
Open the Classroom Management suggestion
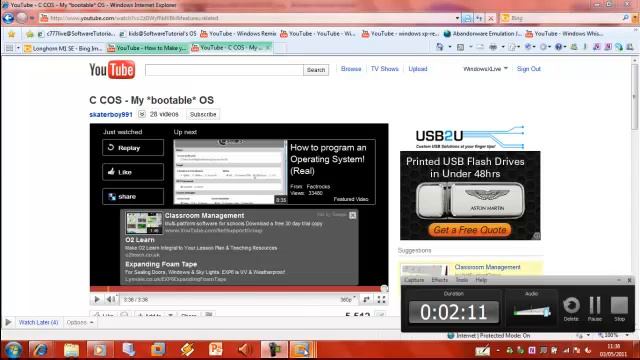point(487,267)
